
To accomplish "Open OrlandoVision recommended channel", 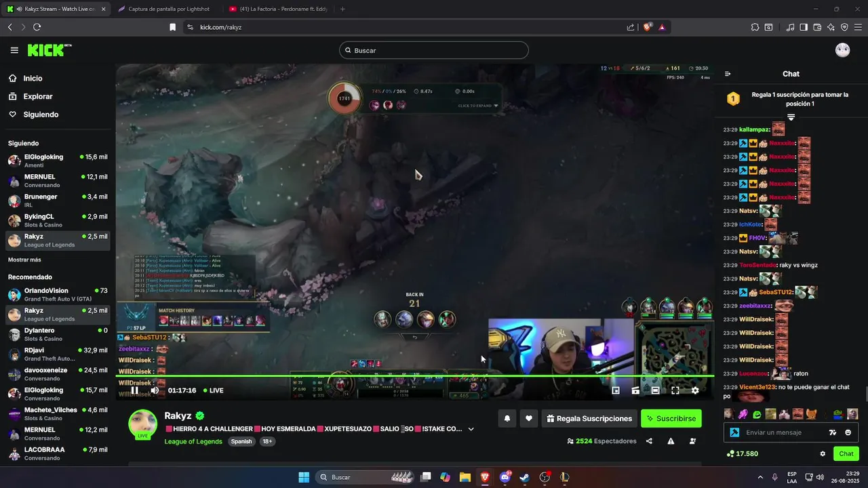I will coord(58,295).
